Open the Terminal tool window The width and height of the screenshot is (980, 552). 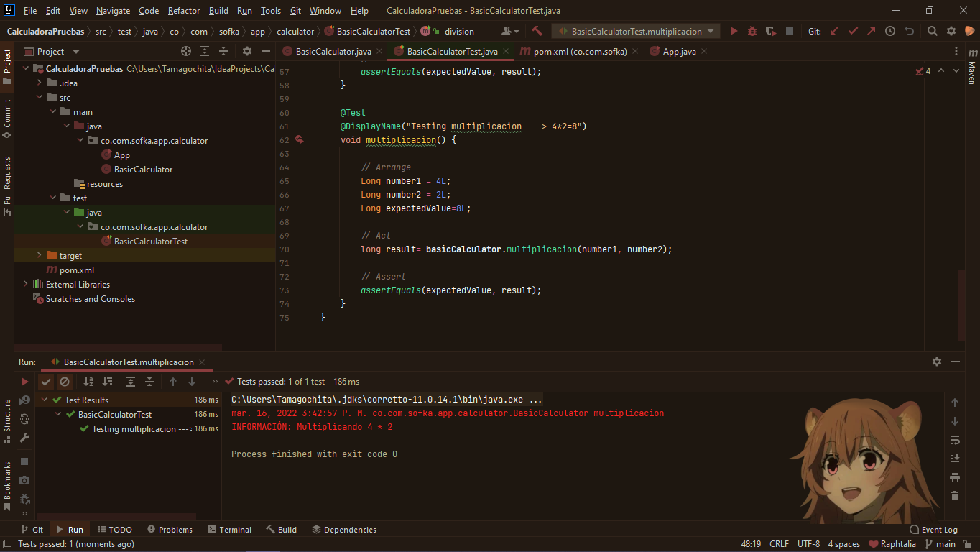coord(229,529)
